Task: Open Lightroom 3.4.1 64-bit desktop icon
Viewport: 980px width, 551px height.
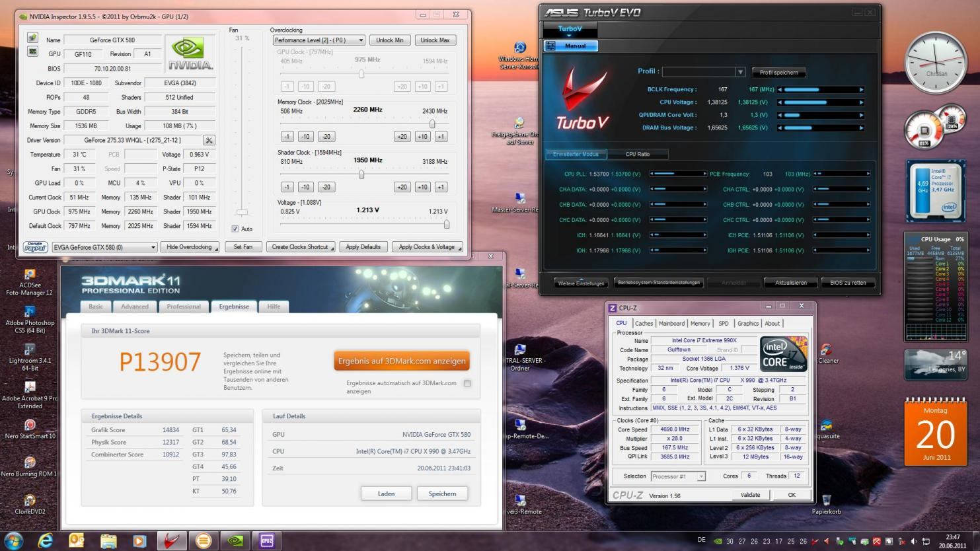Action: (x=30, y=357)
